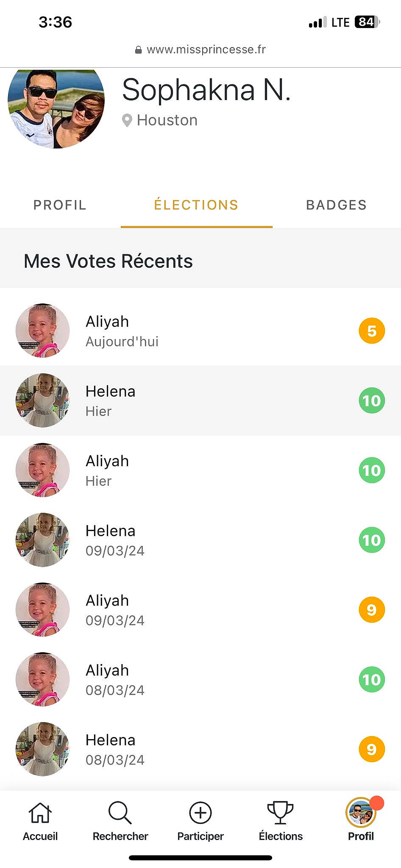Switch to the BADGES tab
Image resolution: width=401 pixels, height=868 pixels.
coord(336,205)
